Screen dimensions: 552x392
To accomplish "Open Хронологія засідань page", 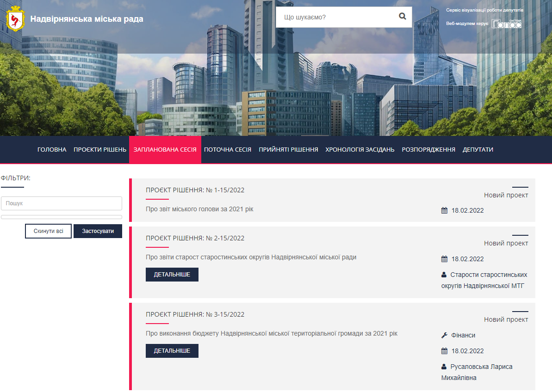I will pos(360,150).
